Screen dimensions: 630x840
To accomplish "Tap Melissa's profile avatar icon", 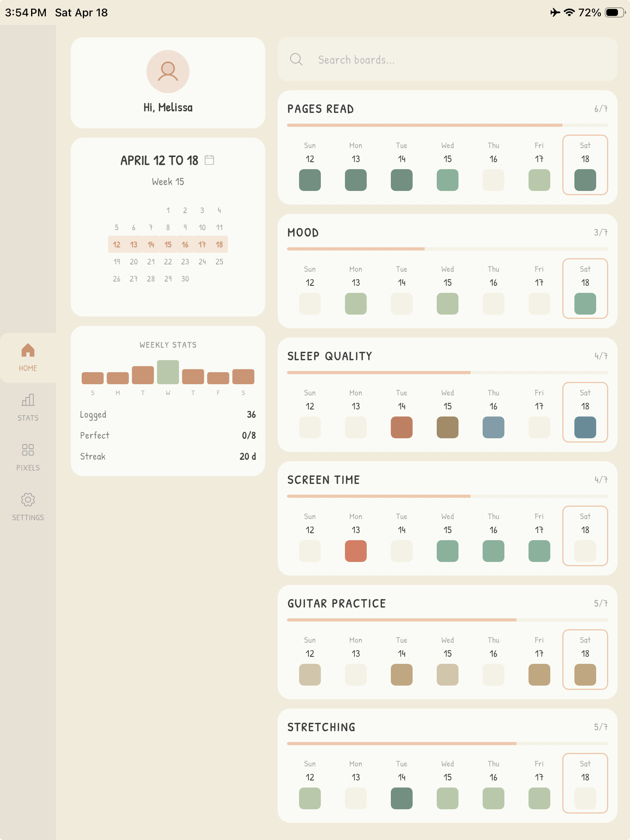I will pyautogui.click(x=168, y=72).
